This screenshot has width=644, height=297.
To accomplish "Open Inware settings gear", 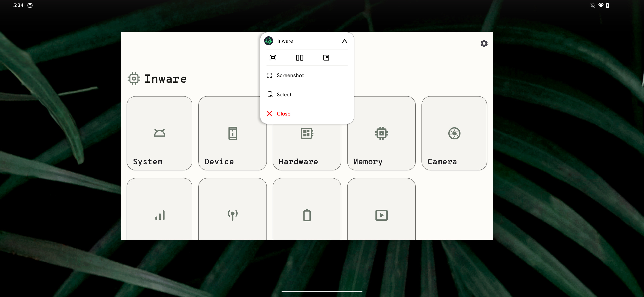I will tap(484, 44).
